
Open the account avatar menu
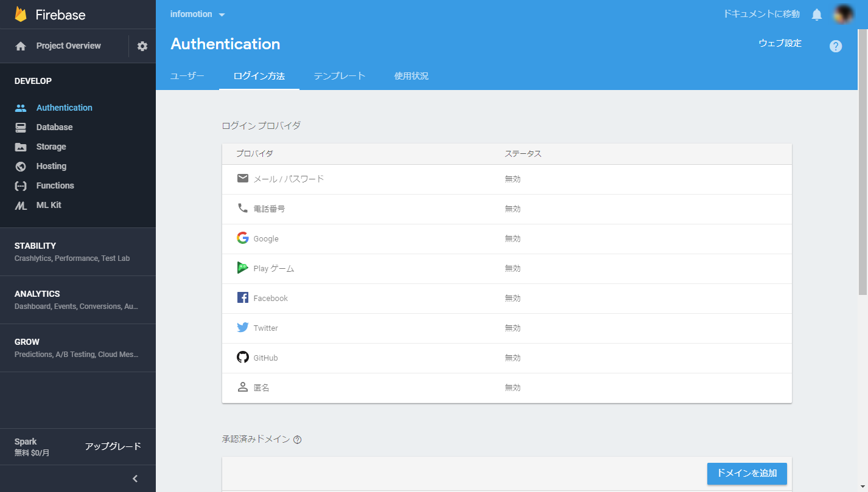click(x=842, y=13)
